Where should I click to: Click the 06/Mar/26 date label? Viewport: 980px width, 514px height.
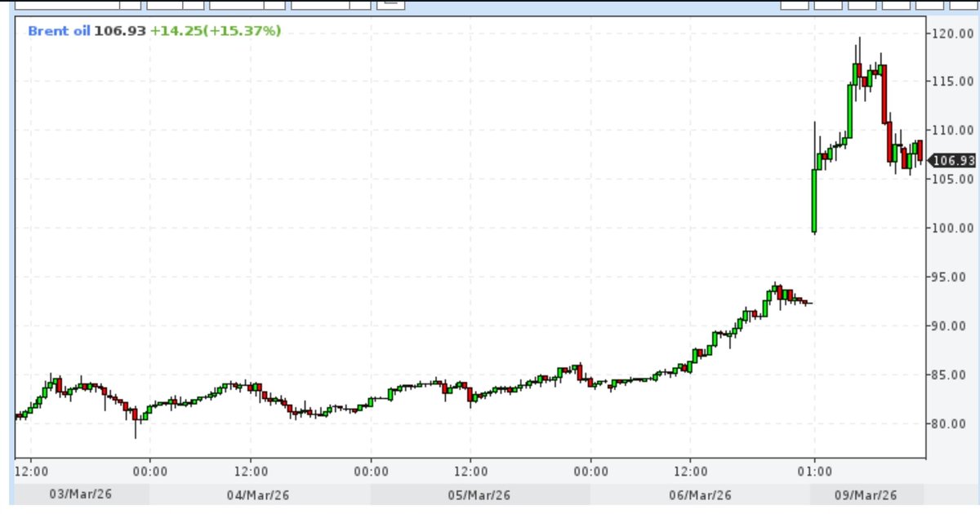pyautogui.click(x=699, y=495)
